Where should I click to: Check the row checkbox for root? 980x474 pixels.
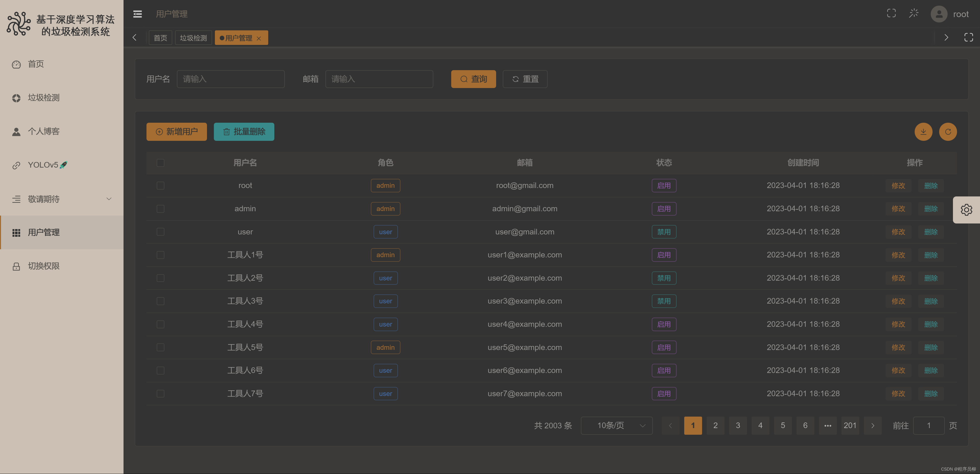pyautogui.click(x=161, y=186)
